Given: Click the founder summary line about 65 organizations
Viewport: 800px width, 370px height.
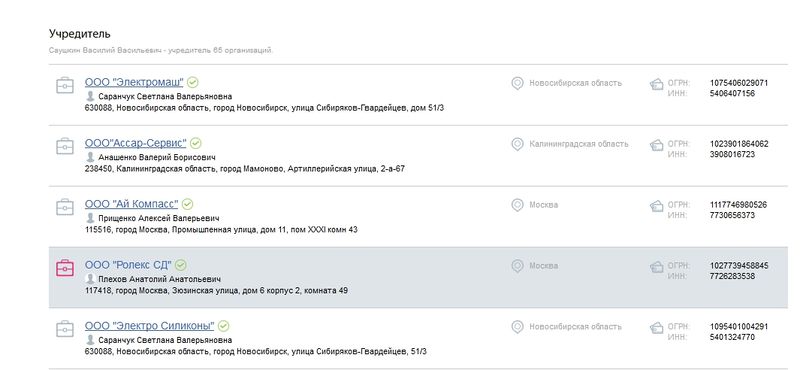Looking at the screenshot, I should 161,51.
